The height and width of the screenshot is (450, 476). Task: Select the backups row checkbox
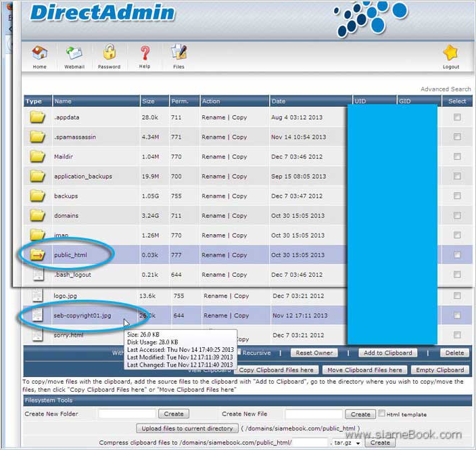click(457, 196)
